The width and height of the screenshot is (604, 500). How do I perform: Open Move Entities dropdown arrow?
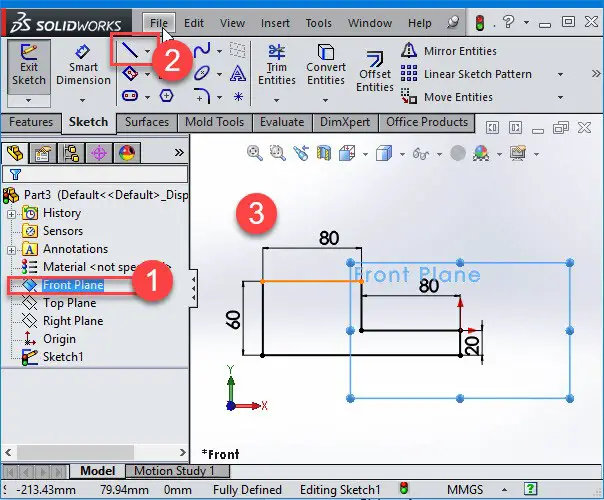(561, 97)
